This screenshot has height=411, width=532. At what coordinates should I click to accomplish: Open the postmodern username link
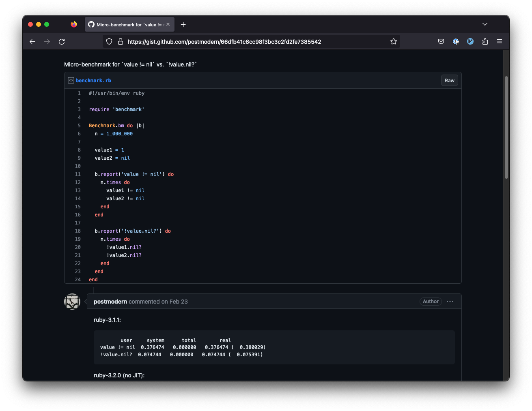[110, 302]
